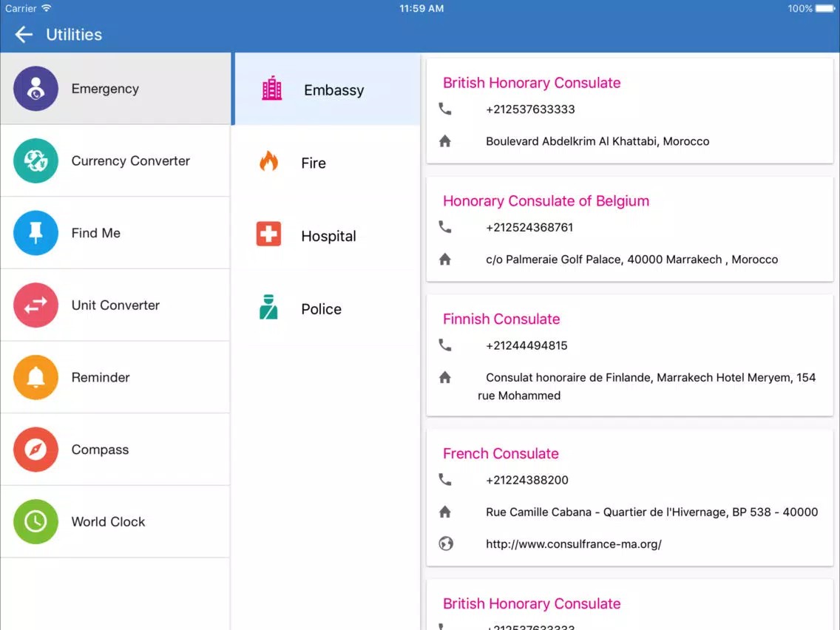Tap the Police officer icon

(268, 307)
